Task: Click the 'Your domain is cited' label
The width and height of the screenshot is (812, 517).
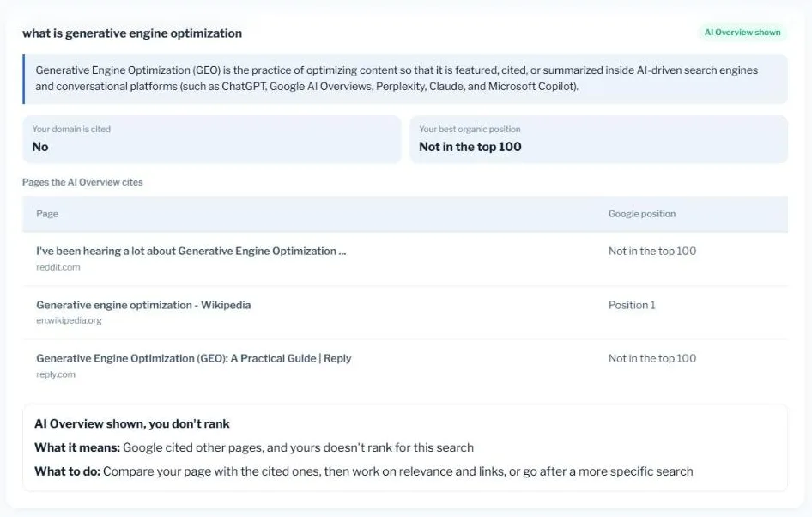Action: [71, 129]
